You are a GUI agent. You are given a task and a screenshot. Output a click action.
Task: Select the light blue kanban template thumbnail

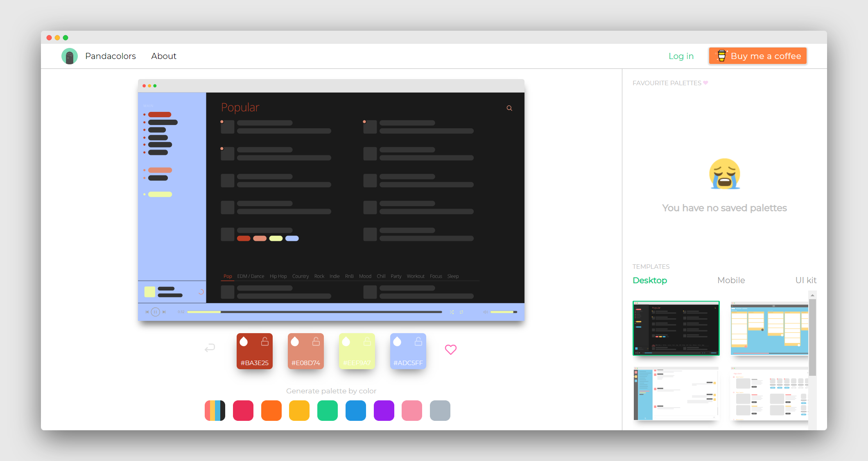pos(769,329)
